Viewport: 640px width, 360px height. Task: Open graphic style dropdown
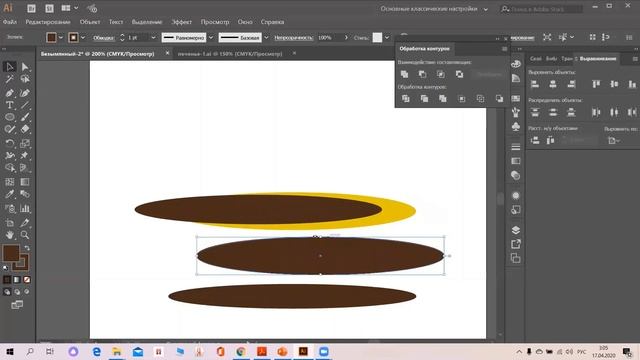coord(387,38)
